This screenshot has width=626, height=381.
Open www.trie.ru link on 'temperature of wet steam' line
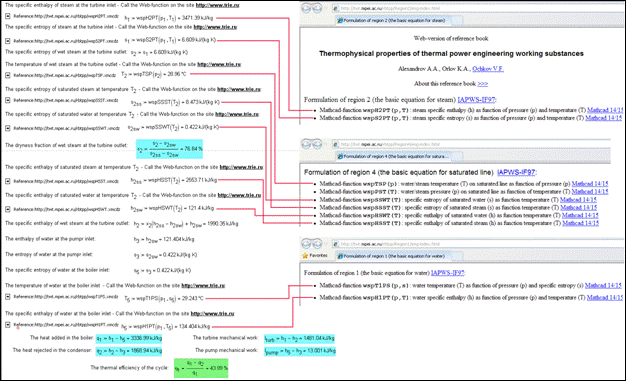coord(219,64)
